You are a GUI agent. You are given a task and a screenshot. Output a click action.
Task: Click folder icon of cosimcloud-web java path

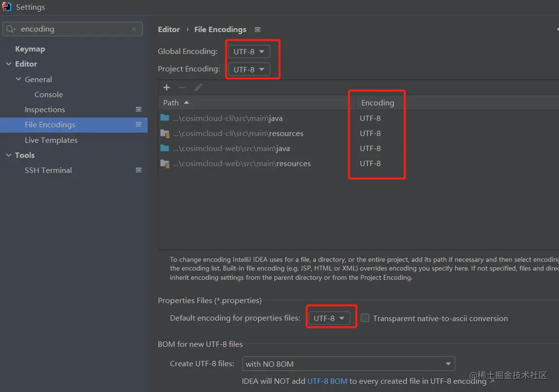click(165, 148)
